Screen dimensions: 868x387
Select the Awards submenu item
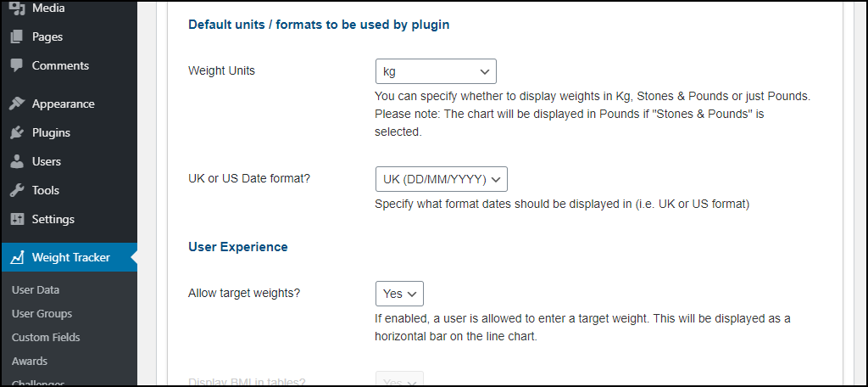point(30,361)
